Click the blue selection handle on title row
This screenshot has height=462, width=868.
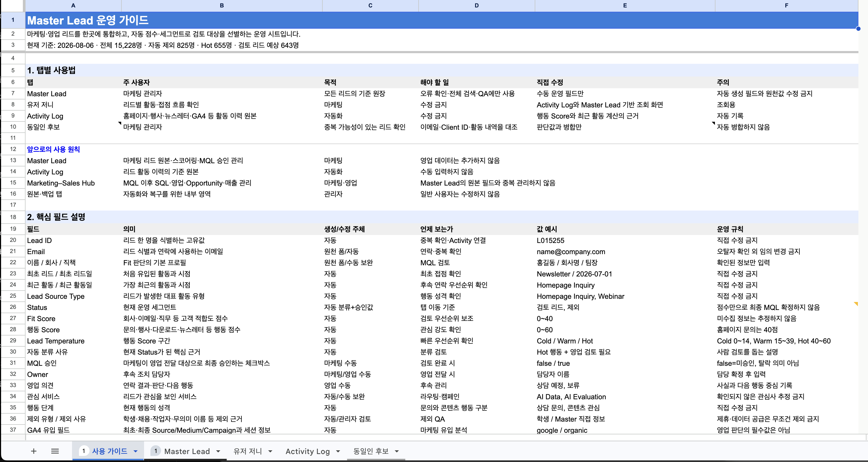tap(858, 29)
